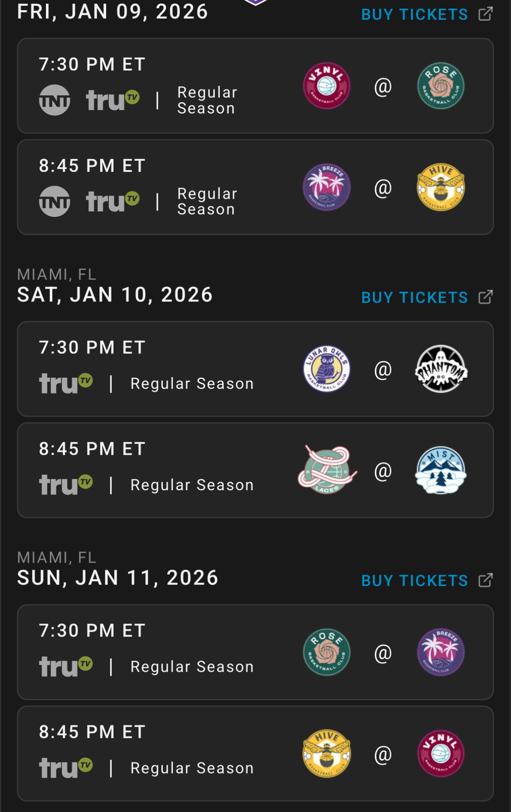This screenshot has height=812, width=511.
Task: Click Vinyl logo in Friday 7:30 PM game
Action: point(326,86)
